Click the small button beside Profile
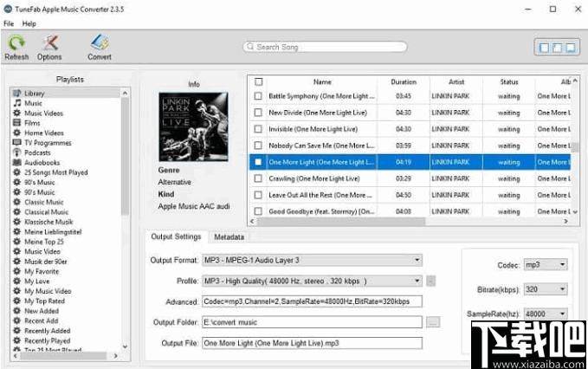 coord(431,281)
